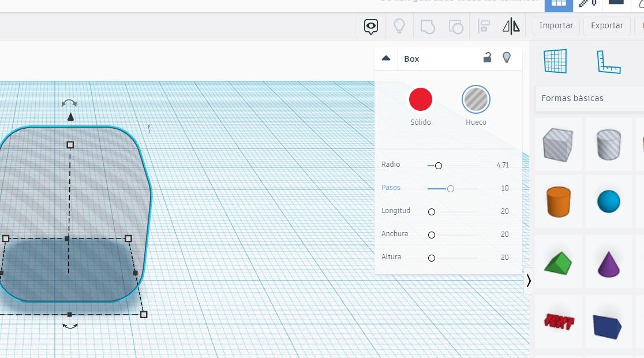644x358 pixels.
Task: Click the white top height handle on the box
Action: click(x=70, y=145)
